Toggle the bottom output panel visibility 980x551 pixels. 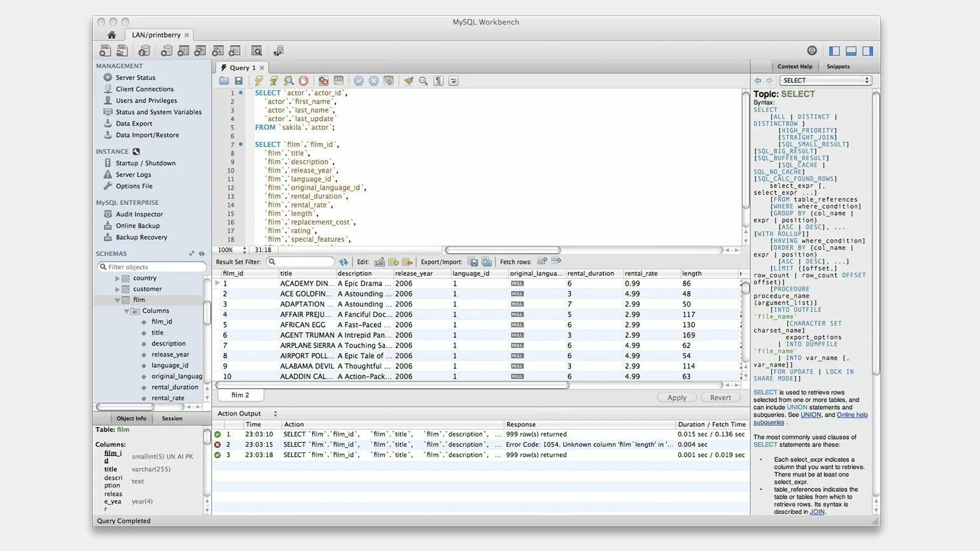pos(851,51)
